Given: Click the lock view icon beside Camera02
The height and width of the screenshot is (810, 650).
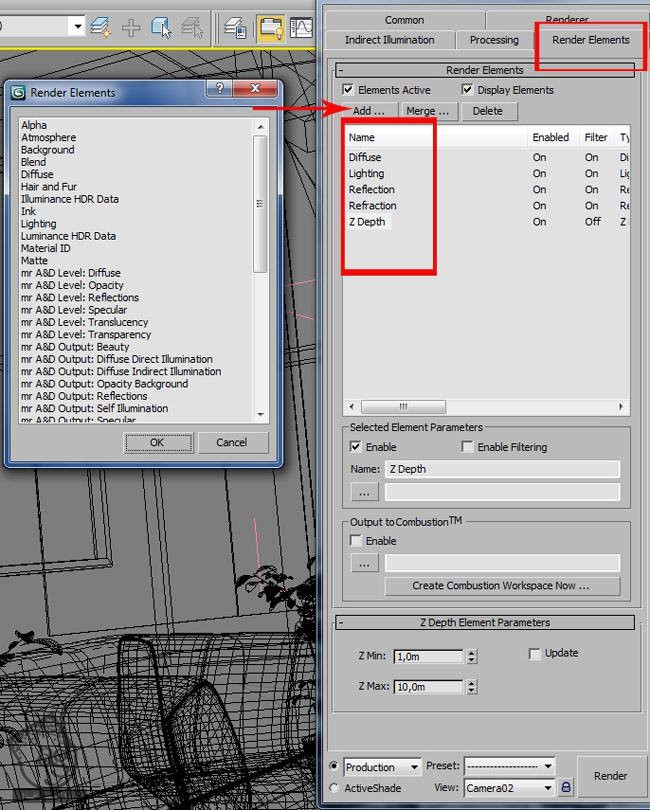Looking at the screenshot, I should click(x=567, y=789).
